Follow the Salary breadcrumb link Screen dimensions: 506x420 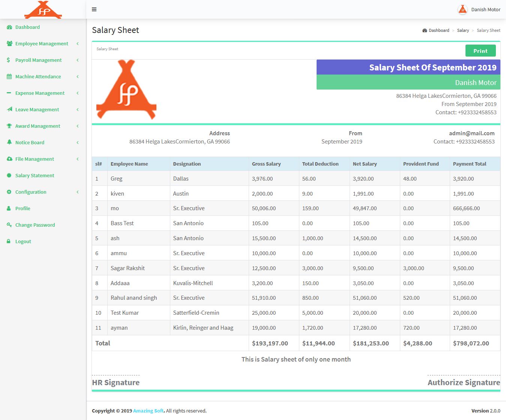463,30
